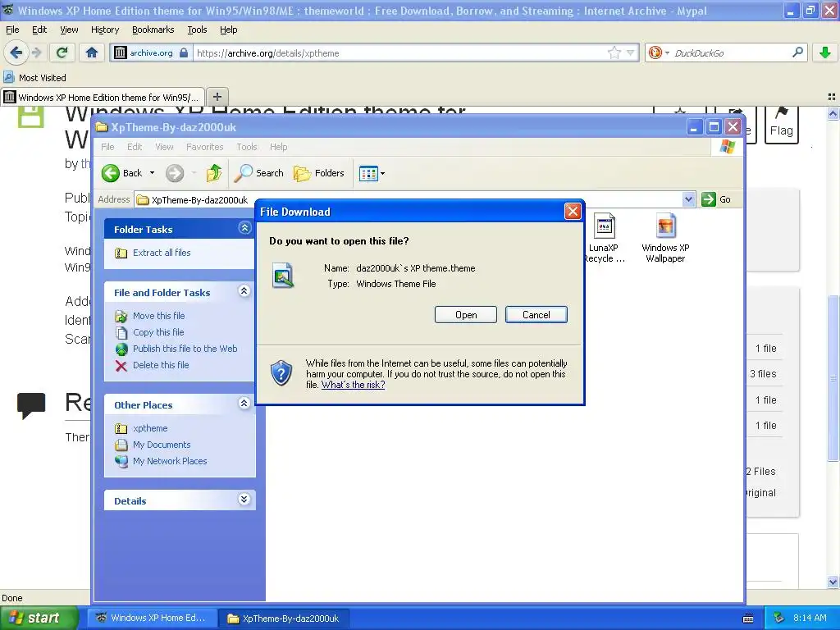This screenshot has width=840, height=630.
Task: Reload the archive.org page
Action: tap(62, 52)
